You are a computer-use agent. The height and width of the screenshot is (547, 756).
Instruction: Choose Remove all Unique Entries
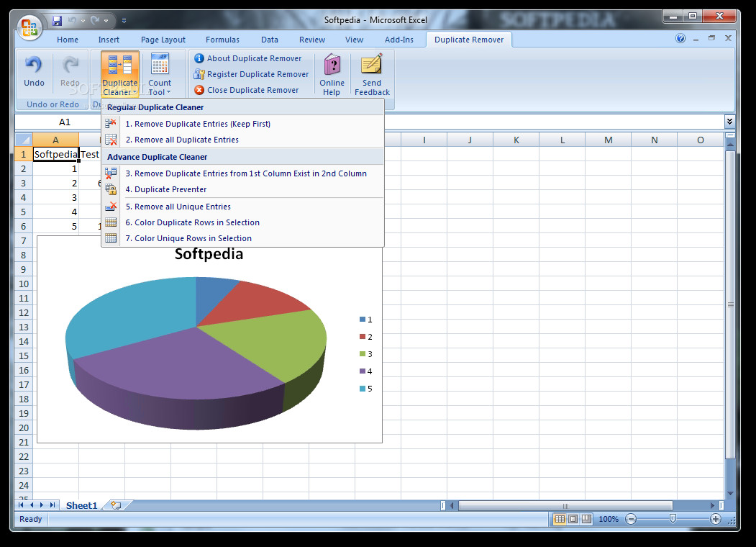pos(242,207)
